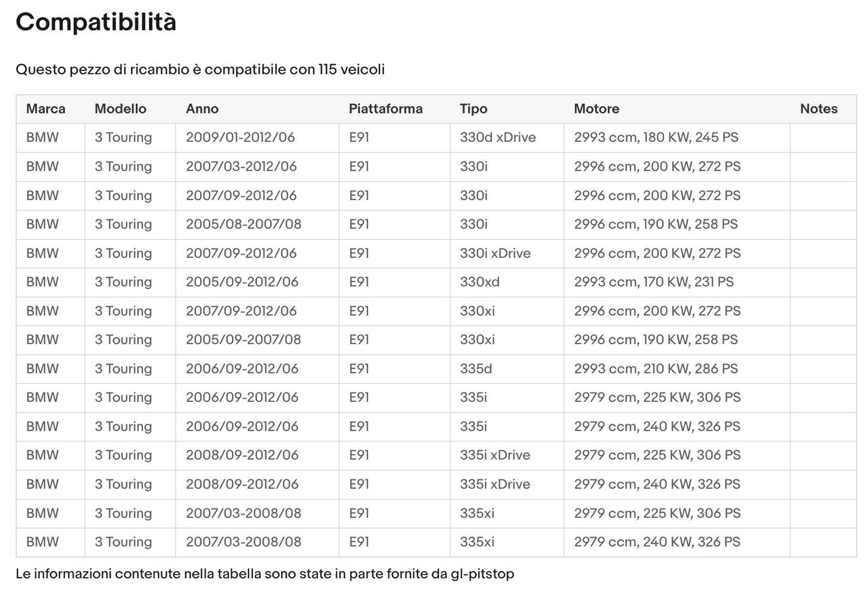Select the 180 KW, 245 PS engine cell
The width and height of the screenshot is (868, 597).
pyautogui.click(x=656, y=138)
